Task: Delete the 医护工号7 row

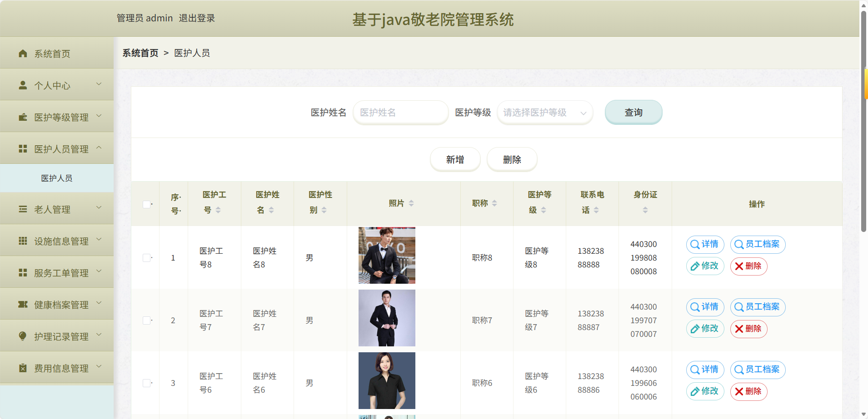Action: click(748, 329)
